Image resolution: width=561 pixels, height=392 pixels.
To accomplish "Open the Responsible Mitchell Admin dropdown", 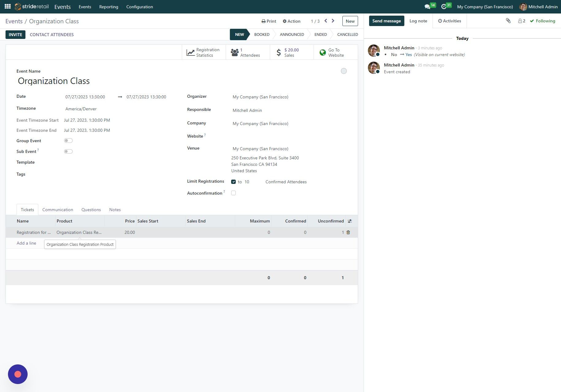I will point(289,110).
